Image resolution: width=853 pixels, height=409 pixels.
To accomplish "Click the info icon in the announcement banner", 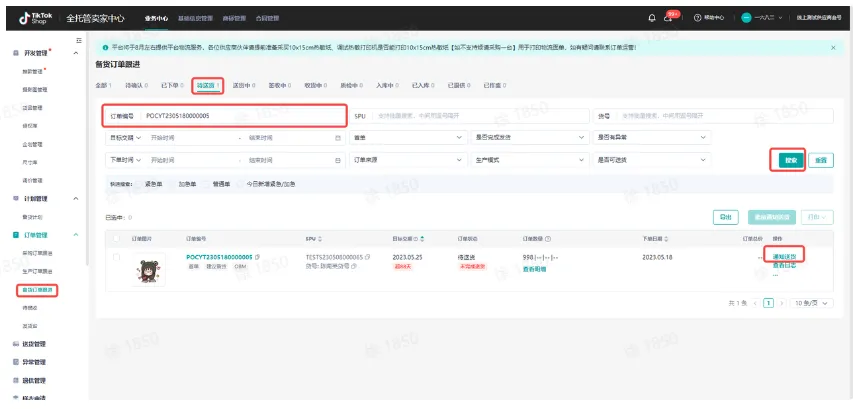I will tap(105, 48).
